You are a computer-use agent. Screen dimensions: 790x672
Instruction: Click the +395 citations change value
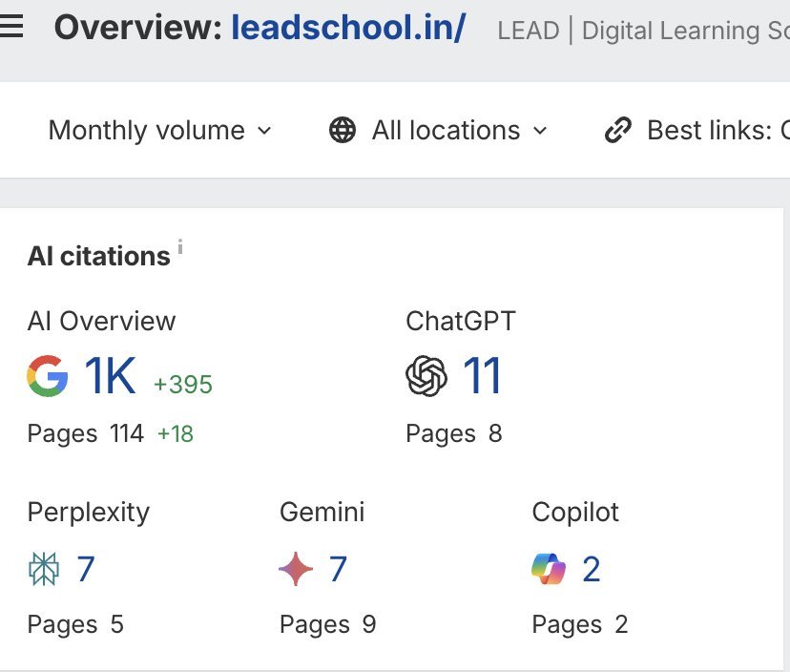click(183, 385)
